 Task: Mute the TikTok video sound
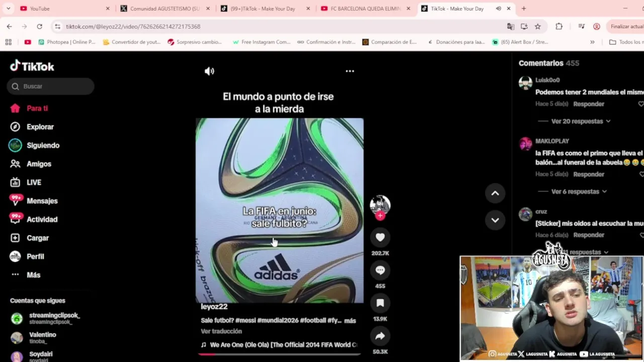click(x=209, y=71)
